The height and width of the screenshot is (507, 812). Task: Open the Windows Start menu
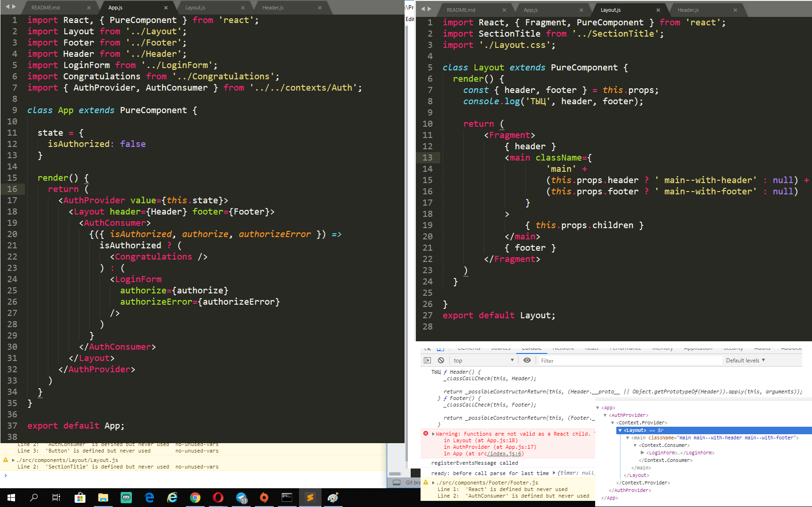pos(11,498)
